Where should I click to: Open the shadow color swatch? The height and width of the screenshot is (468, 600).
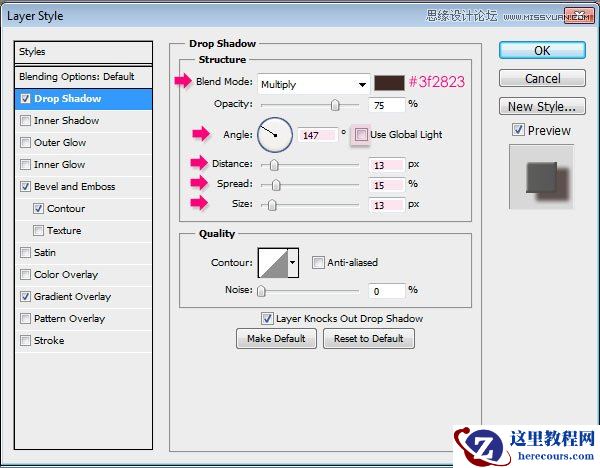click(x=389, y=83)
